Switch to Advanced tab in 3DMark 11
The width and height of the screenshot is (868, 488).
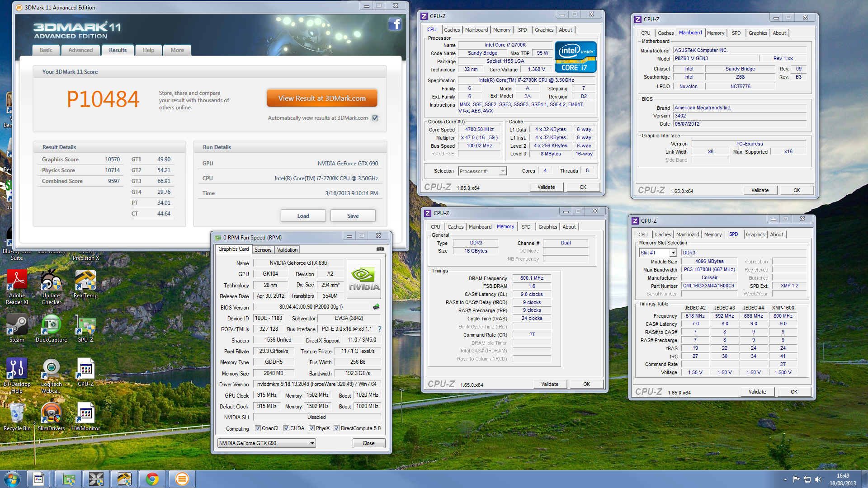click(80, 50)
